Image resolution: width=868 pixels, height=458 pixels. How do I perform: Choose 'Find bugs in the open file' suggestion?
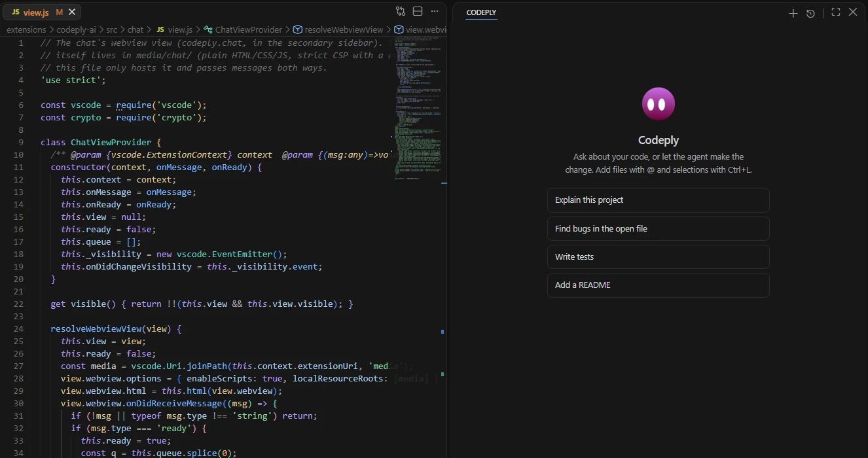[658, 228]
